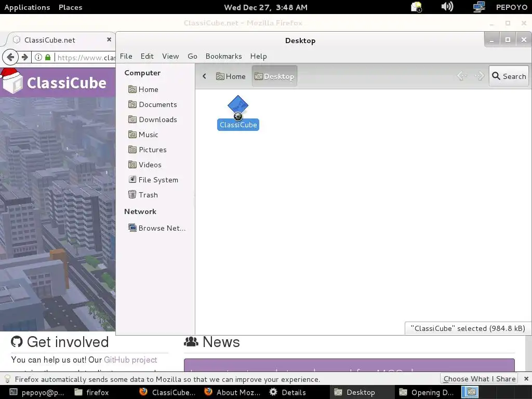Click the Desktop path bar button
The width and height of the screenshot is (532, 399).
click(x=274, y=76)
